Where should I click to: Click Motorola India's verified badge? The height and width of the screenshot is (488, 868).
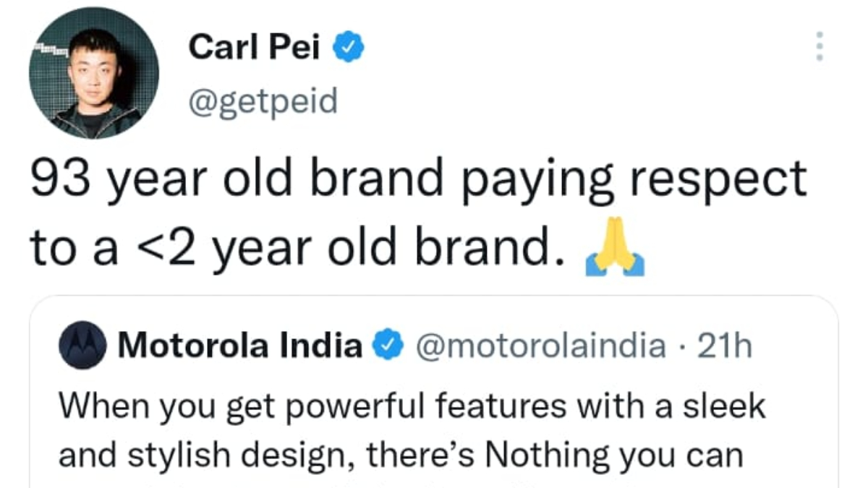pos(389,345)
